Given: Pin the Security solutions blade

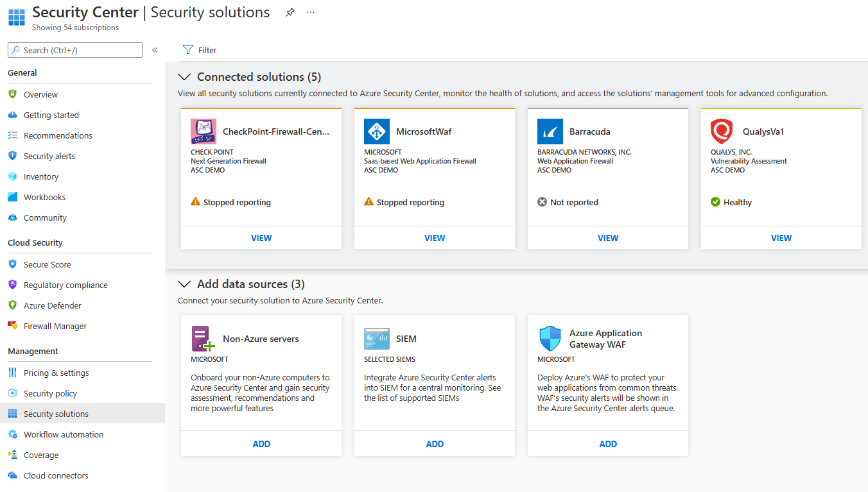Looking at the screenshot, I should 290,12.
